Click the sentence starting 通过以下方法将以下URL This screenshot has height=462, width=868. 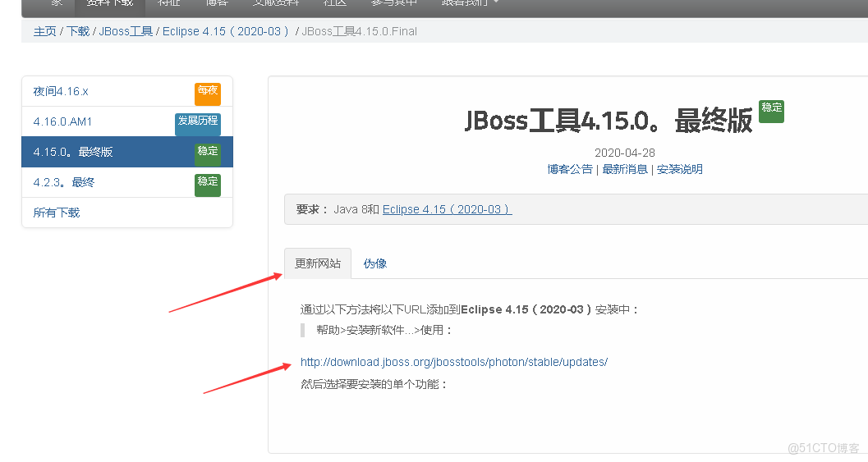click(x=470, y=309)
